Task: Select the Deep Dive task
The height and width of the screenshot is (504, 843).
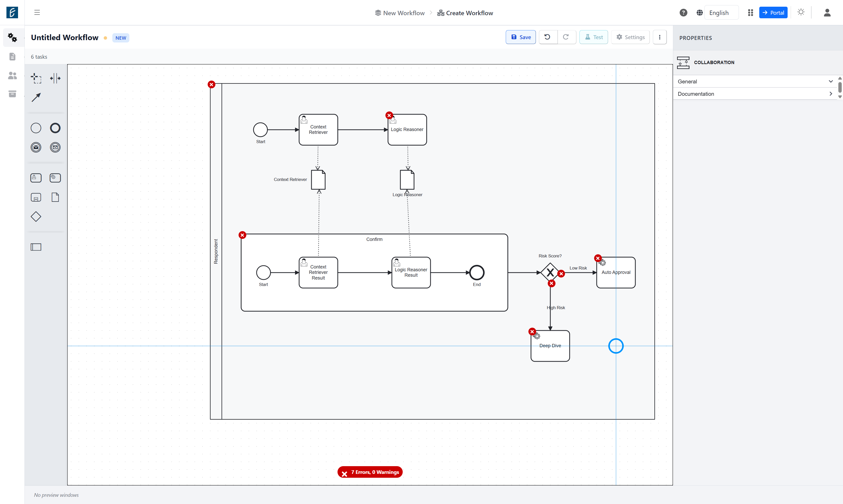Action: [550, 346]
